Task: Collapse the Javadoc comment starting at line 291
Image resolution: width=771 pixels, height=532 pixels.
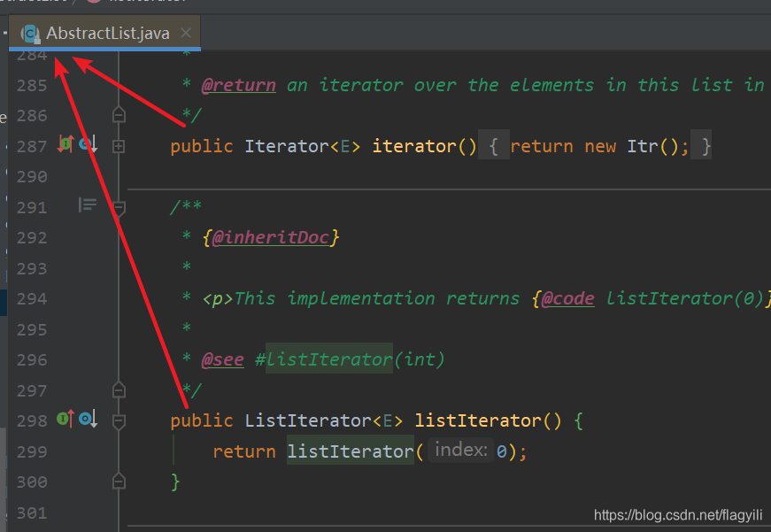Action: 118,205
